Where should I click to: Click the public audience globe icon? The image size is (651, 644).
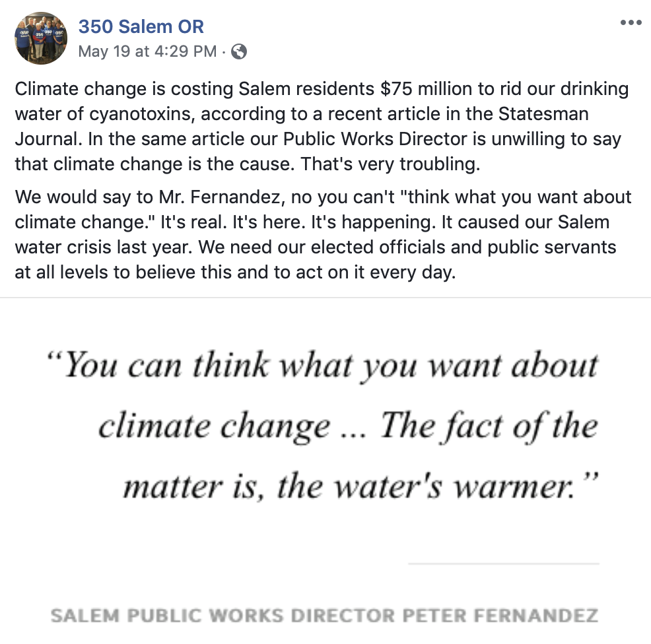tap(239, 51)
